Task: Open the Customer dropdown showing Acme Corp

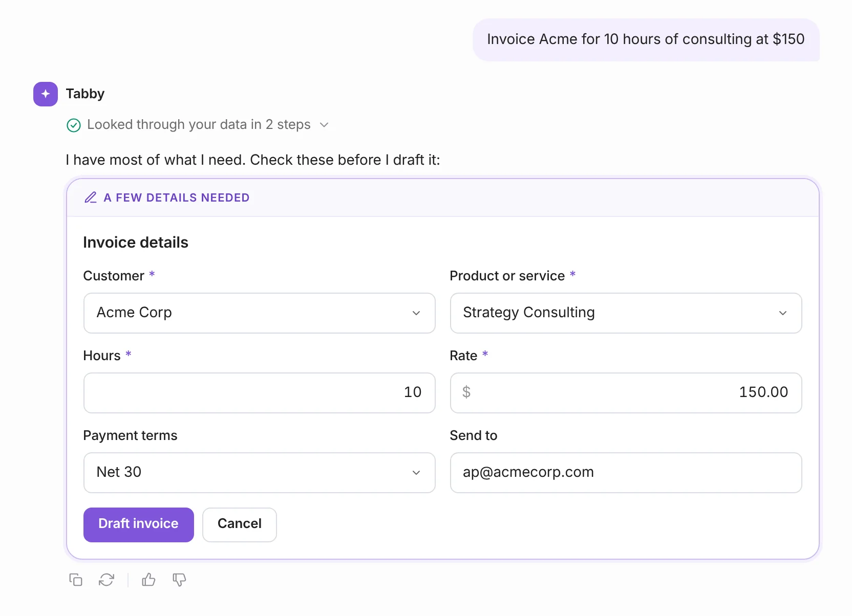Action: tap(260, 313)
